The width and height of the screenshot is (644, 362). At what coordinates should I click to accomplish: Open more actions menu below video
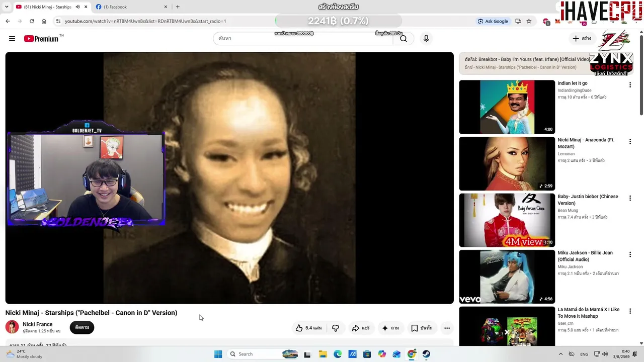coord(447,328)
